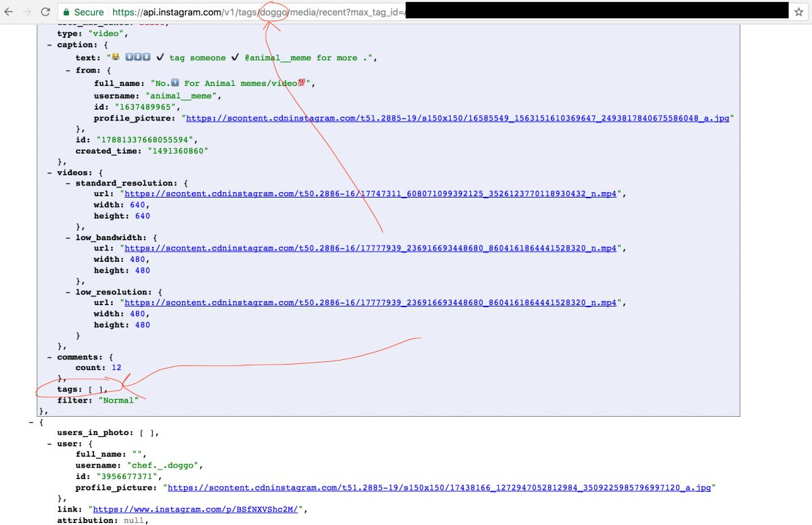Go back with the browser back arrow
The height and width of the screenshot is (525, 812).
[9, 12]
